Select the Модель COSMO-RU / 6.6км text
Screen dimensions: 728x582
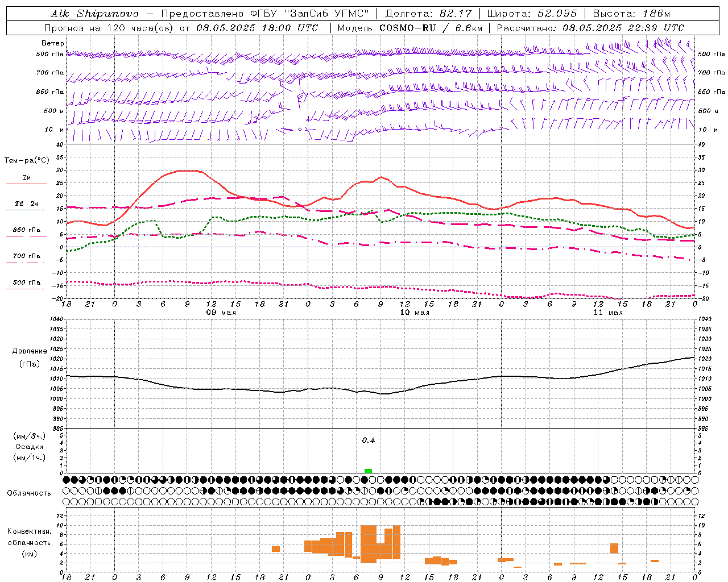[409, 28]
